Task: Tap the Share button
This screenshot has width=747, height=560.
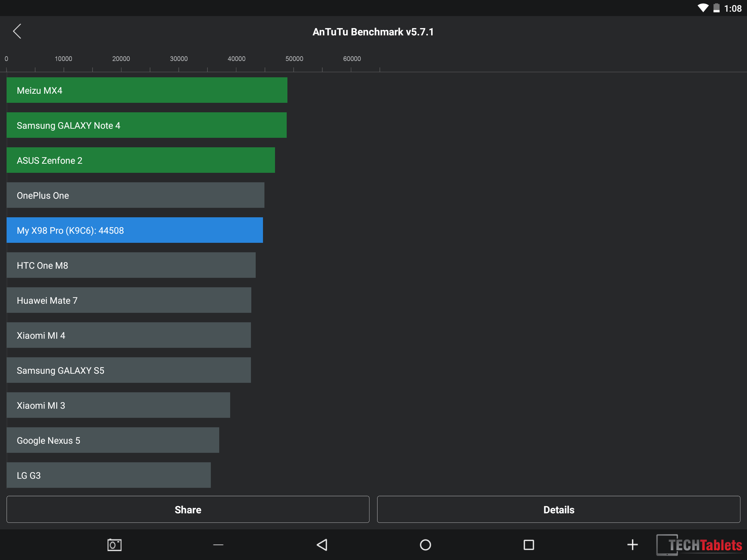Action: (188, 509)
